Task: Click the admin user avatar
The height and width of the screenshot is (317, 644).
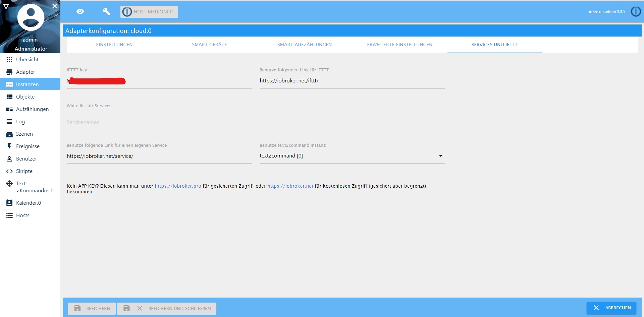Action: pyautogui.click(x=31, y=17)
